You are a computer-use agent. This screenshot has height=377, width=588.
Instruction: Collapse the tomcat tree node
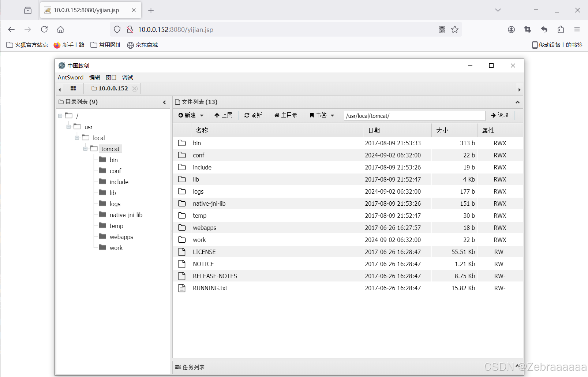(85, 149)
